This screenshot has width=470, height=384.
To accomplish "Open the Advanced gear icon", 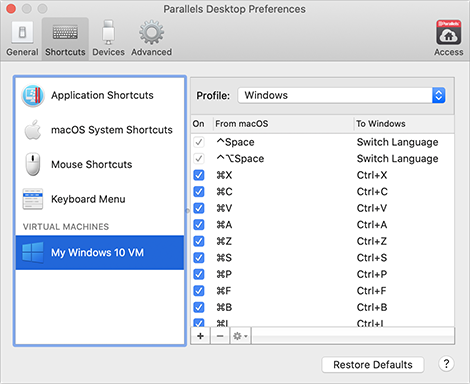I will pos(151,32).
